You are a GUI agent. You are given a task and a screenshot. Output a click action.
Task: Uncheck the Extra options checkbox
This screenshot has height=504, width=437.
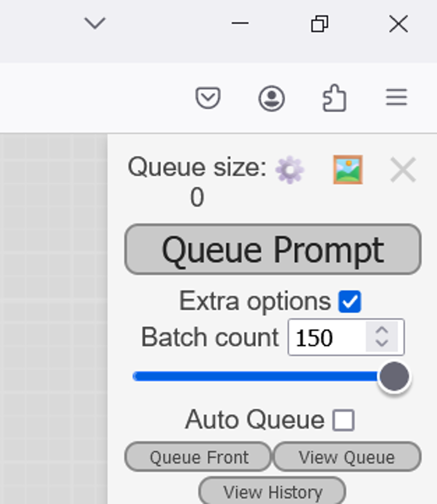350,302
